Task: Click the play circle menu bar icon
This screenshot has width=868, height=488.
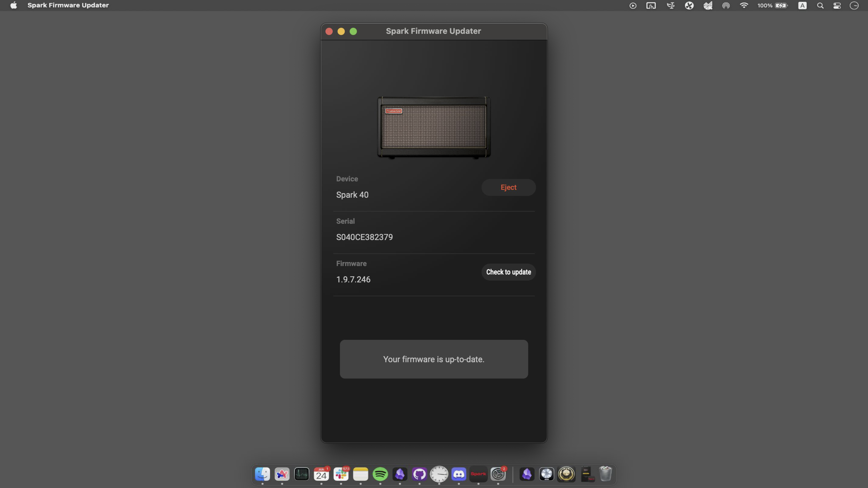Action: pyautogui.click(x=633, y=6)
